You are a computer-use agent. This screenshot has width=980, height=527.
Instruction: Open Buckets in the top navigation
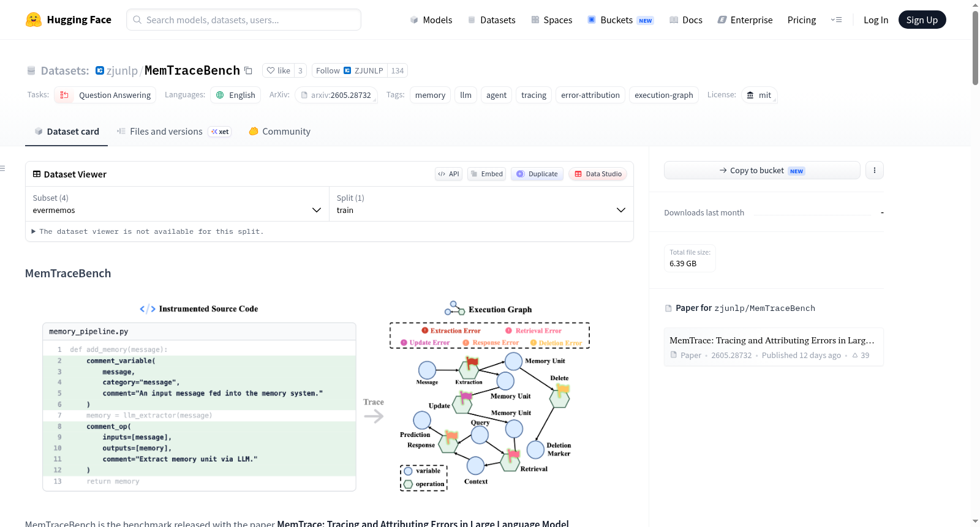pos(620,20)
